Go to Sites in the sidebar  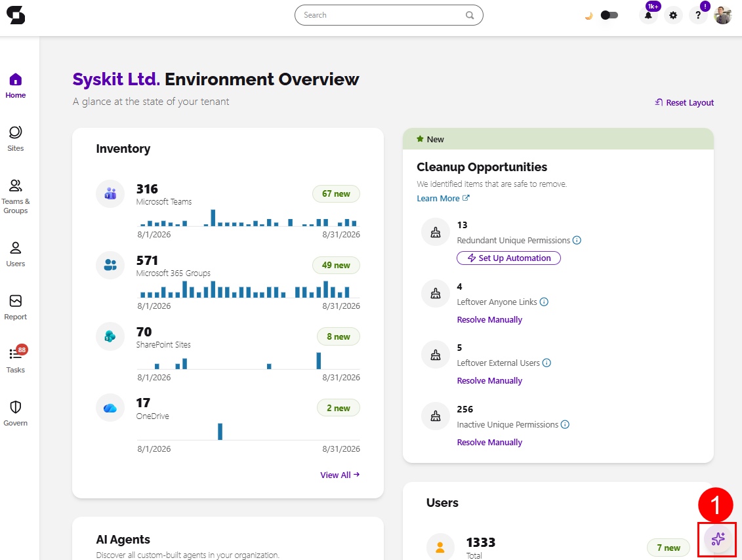click(x=16, y=139)
